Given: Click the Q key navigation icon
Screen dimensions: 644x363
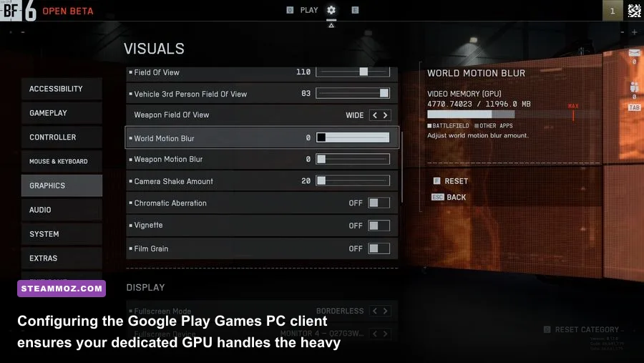Looking at the screenshot, I should [290, 10].
